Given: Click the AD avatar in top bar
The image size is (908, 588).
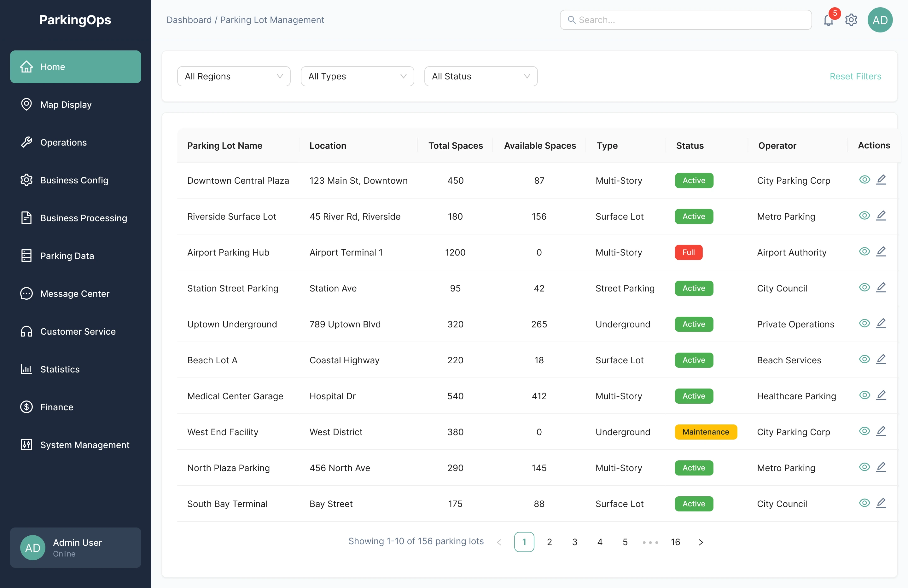Looking at the screenshot, I should coord(880,20).
